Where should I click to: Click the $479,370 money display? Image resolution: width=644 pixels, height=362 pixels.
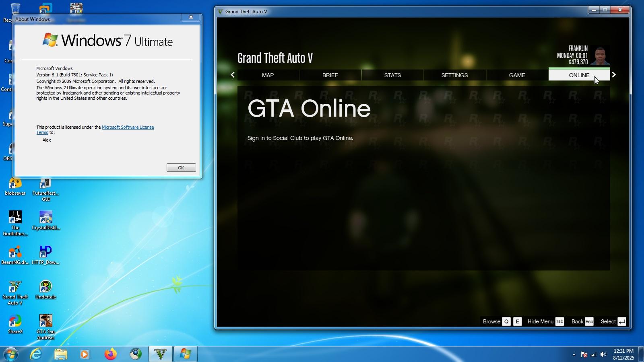[x=578, y=62]
